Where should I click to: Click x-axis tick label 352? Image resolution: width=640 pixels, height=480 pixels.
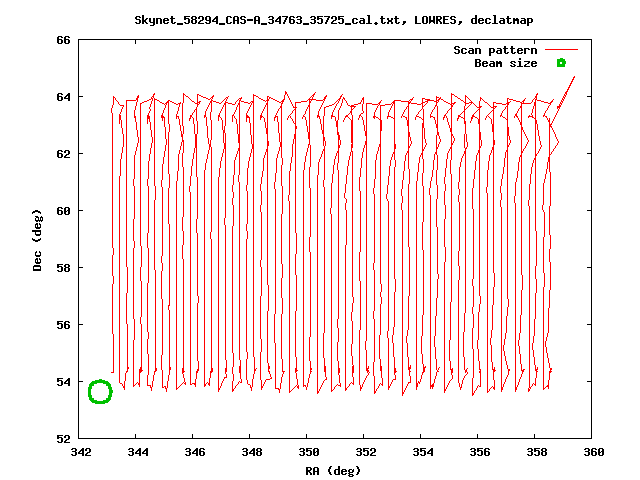pyautogui.click(x=366, y=452)
